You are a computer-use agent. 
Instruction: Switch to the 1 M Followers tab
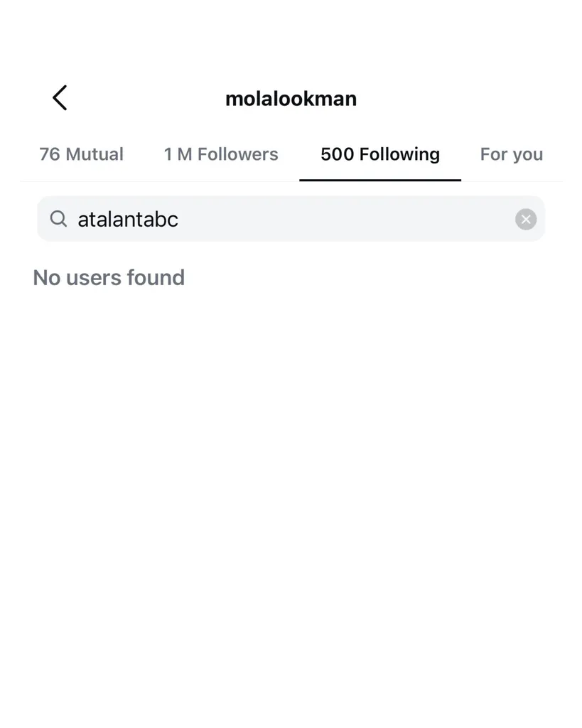click(221, 154)
